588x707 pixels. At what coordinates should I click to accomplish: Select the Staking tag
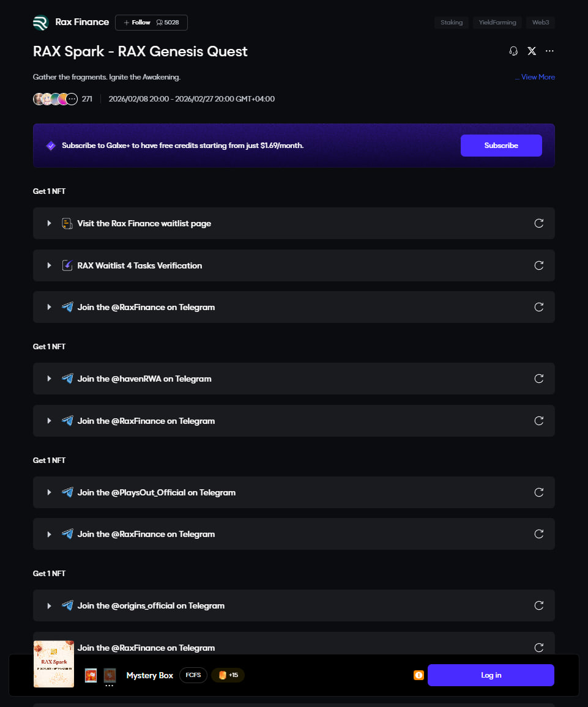[x=452, y=23]
